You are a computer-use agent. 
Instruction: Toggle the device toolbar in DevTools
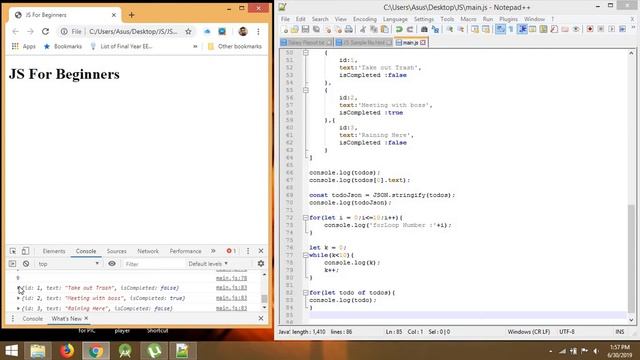(25, 251)
